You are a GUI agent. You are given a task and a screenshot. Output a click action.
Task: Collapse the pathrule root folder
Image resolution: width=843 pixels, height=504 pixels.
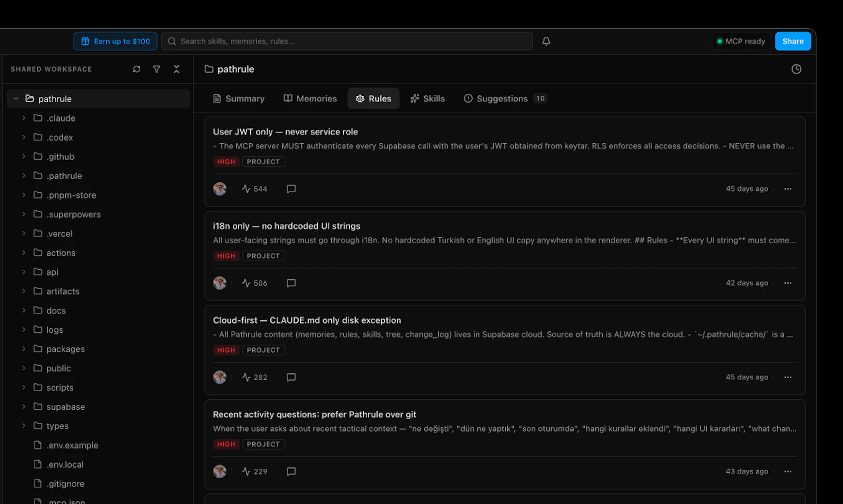16,98
